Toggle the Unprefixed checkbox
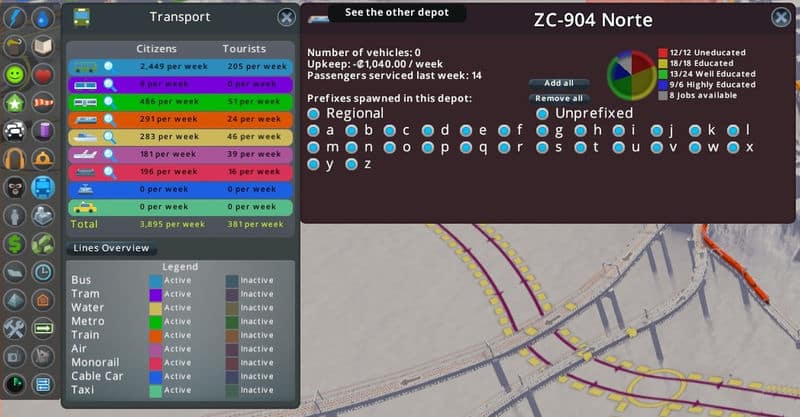 (x=543, y=113)
